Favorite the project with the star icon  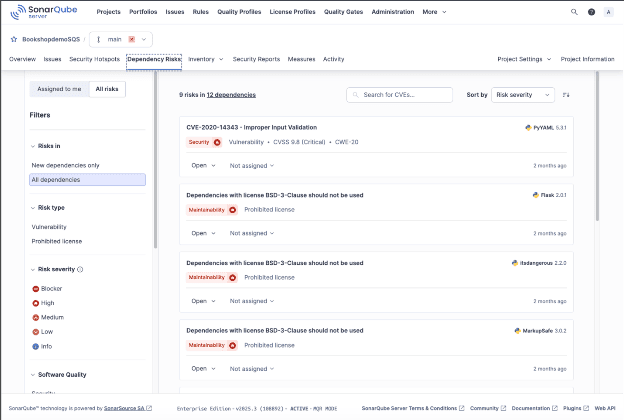[x=14, y=39]
